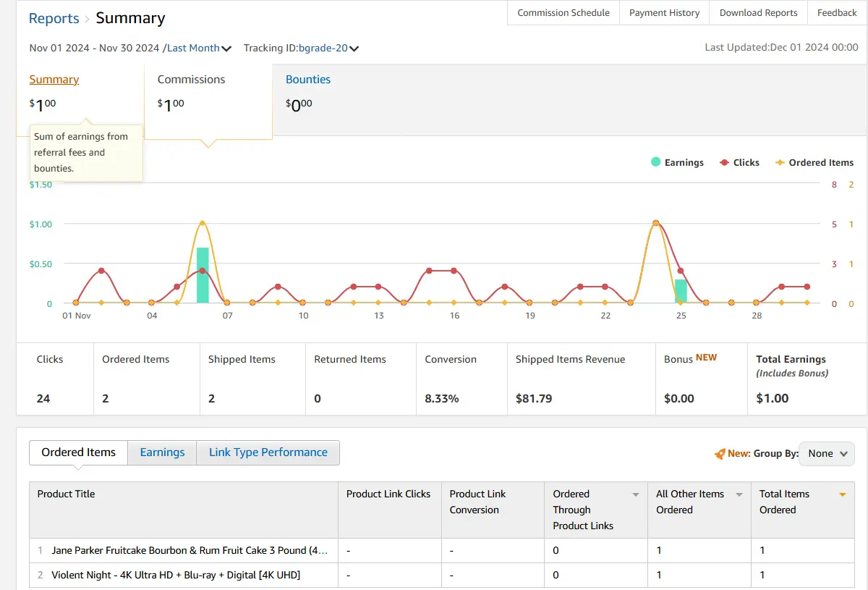Click the green earnings bar at 25 Nov
Image resolution: width=868 pixels, height=590 pixels.
[x=681, y=291]
